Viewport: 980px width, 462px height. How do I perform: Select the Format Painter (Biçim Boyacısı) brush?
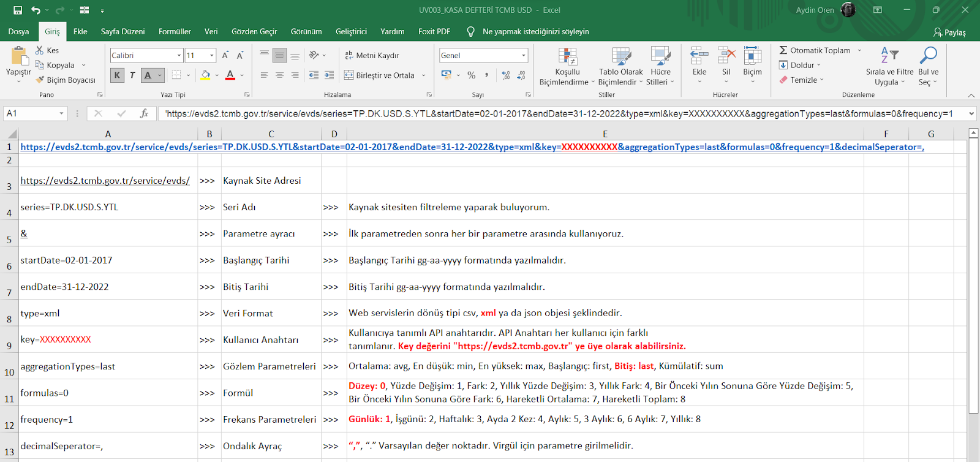click(x=40, y=80)
